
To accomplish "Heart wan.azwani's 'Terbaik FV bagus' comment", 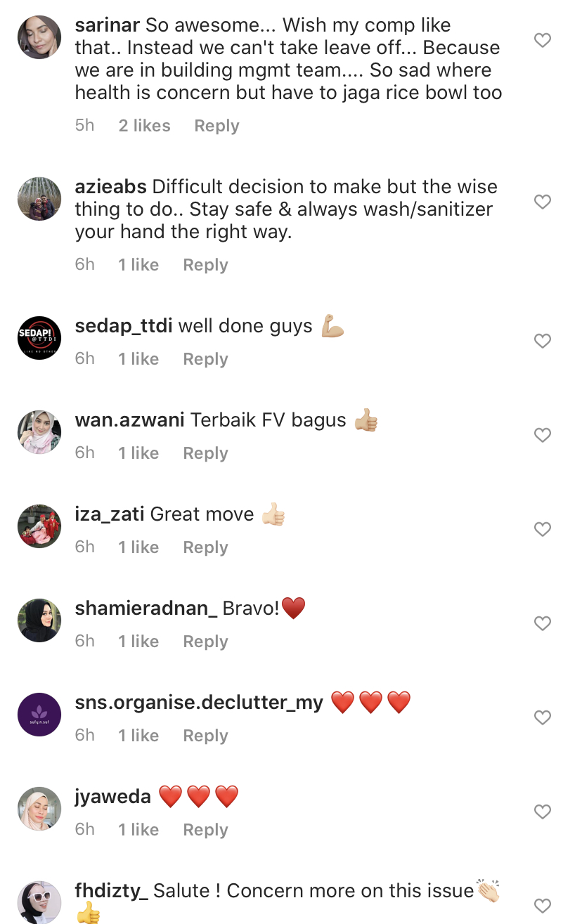I will coord(542,436).
